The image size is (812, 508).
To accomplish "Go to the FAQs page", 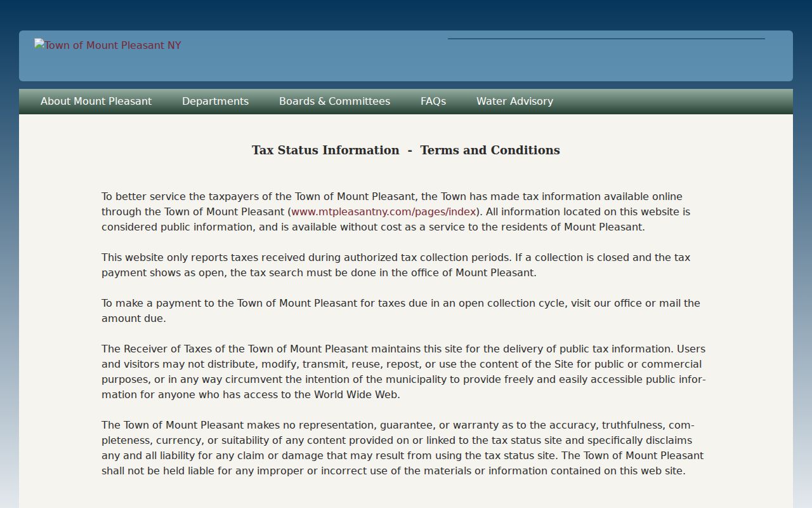I will pyautogui.click(x=433, y=102).
